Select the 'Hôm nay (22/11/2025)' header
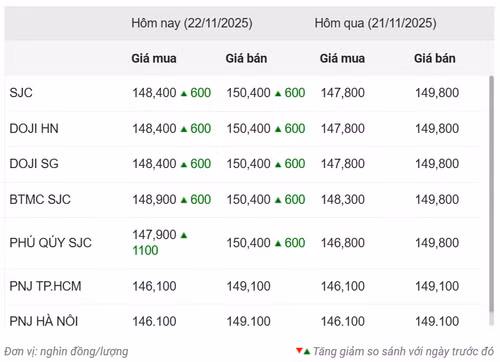This screenshot has width=500, height=362. pos(192,23)
